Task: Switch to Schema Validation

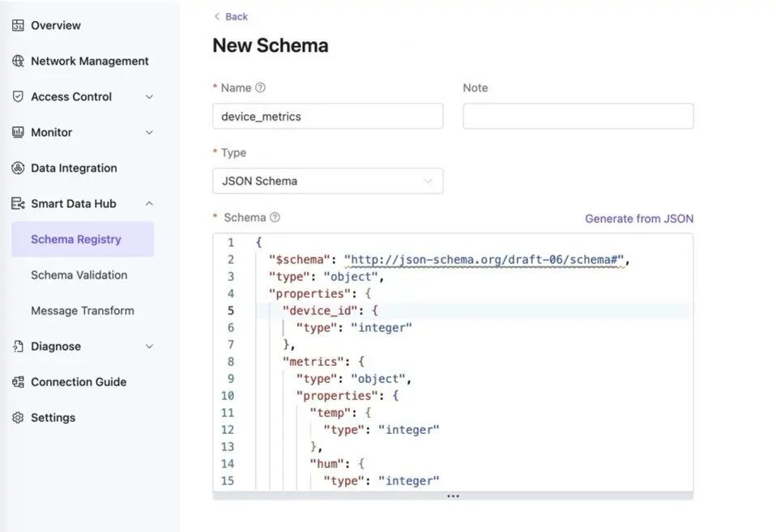Action: tap(79, 275)
